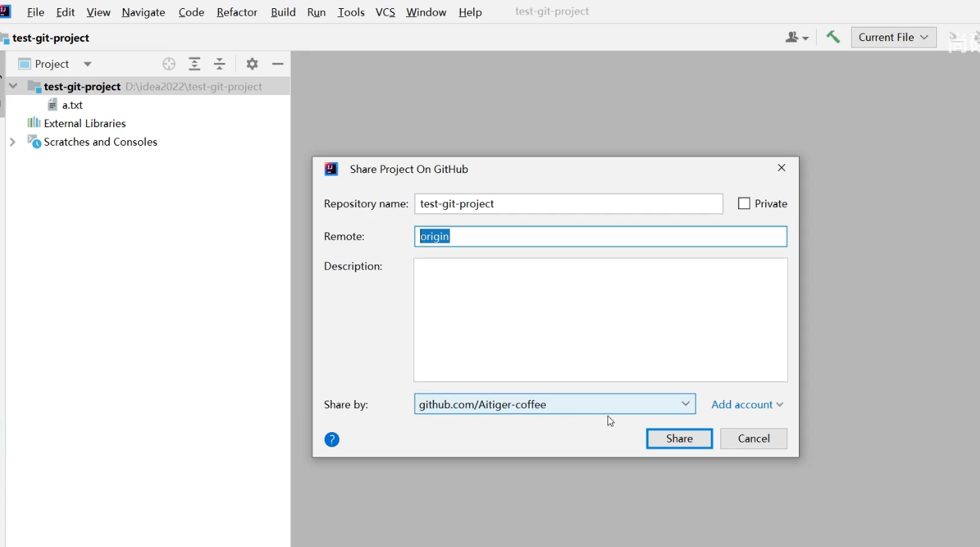Open the Help menu

(470, 12)
